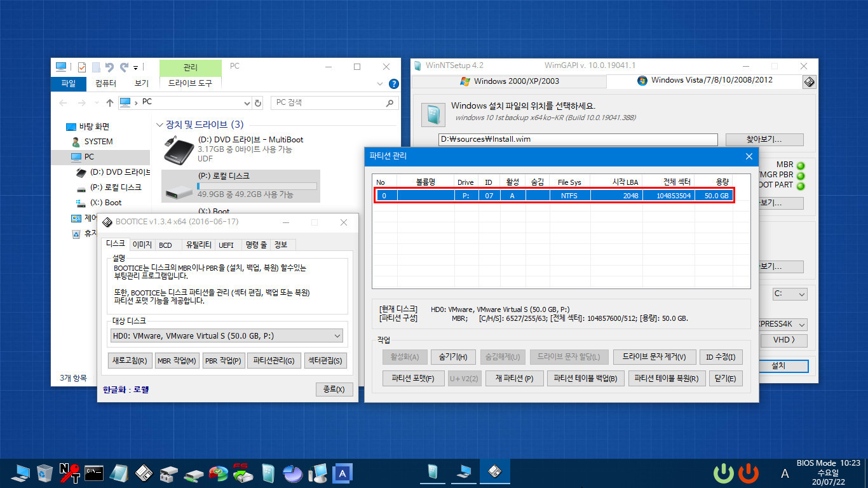Click 새로고침(R) button in BOOTICE

(129, 361)
